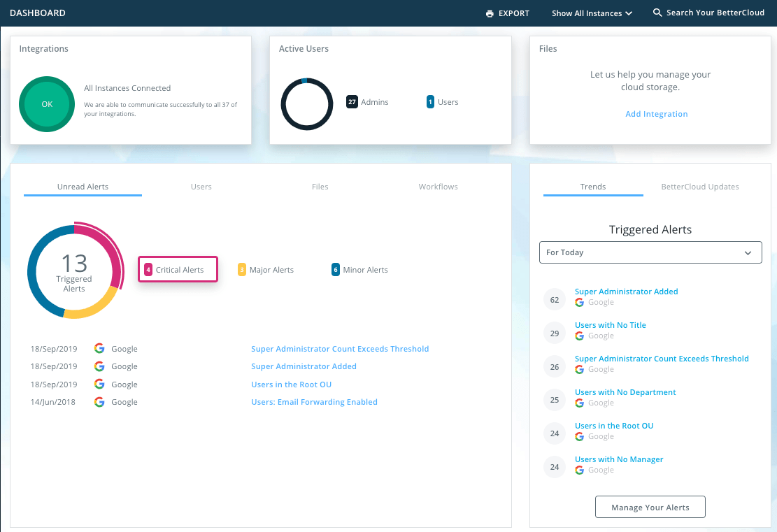This screenshot has height=532, width=777.
Task: Click the Triggered Alerts donut chart
Action: tap(76, 271)
